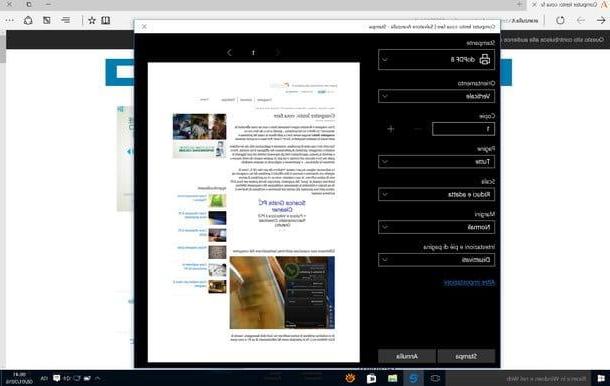
Task: Go to previous preview page arrow
Action: (x=277, y=53)
